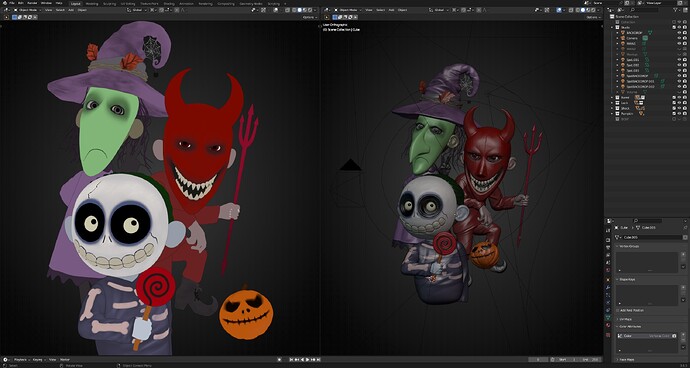Expand the Pumpkin collection in outliner
The width and height of the screenshot is (690, 368).
coord(612,114)
